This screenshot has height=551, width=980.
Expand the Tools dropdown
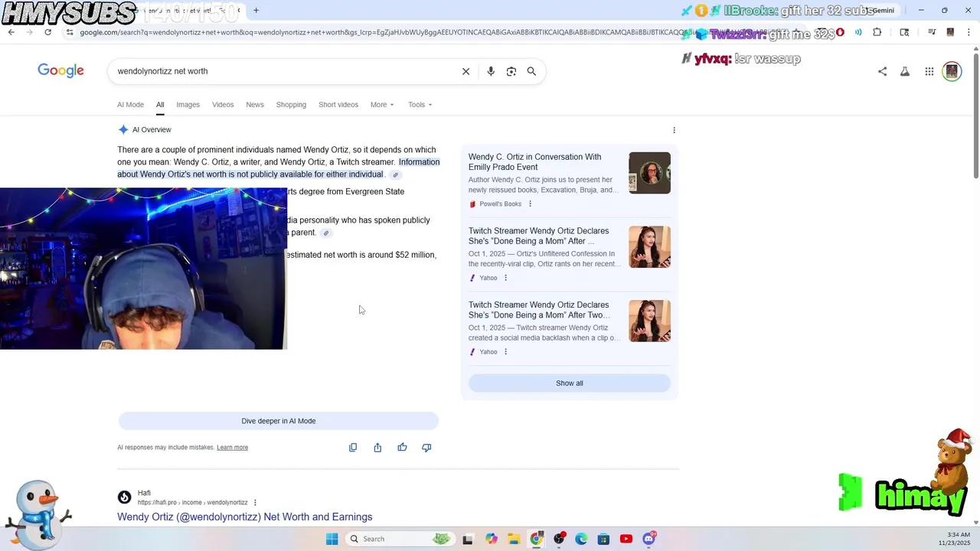pyautogui.click(x=420, y=105)
